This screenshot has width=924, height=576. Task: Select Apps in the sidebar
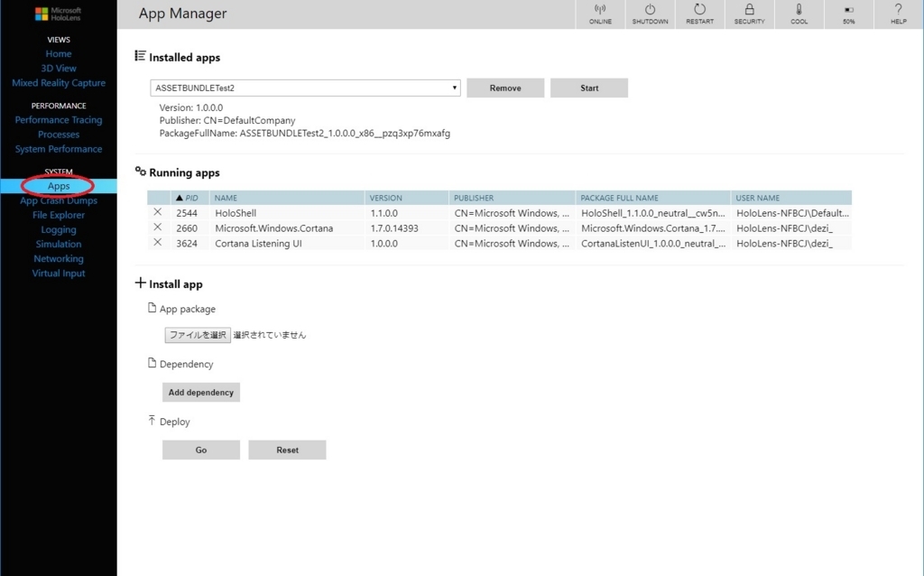59,186
